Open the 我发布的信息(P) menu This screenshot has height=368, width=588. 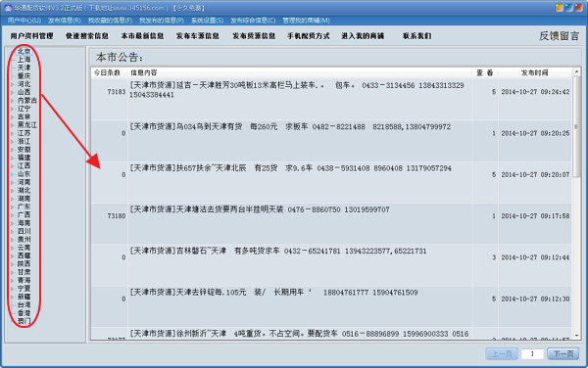(x=162, y=21)
